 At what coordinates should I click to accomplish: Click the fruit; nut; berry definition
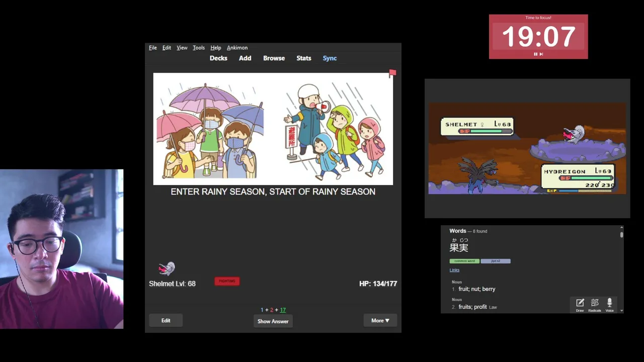click(477, 289)
